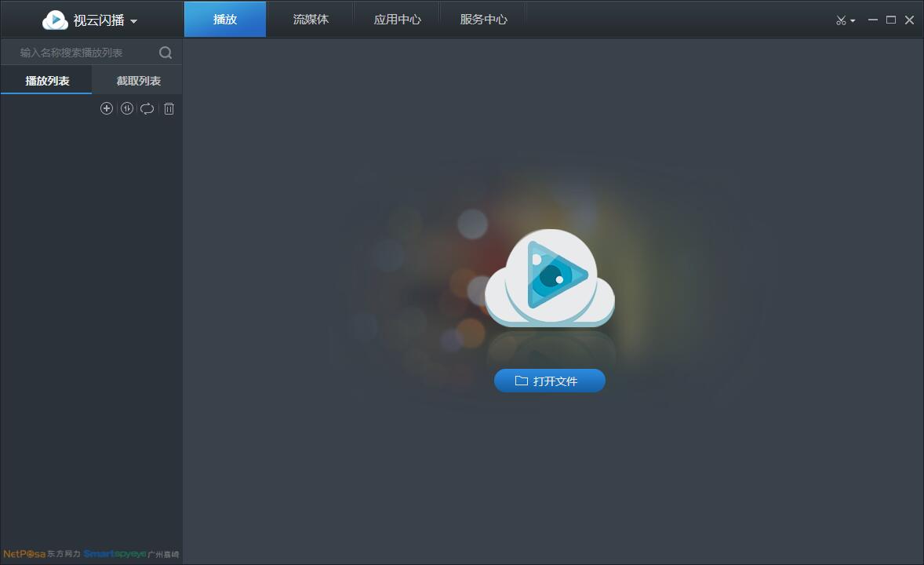Delete items with the trash icon

coord(169,108)
